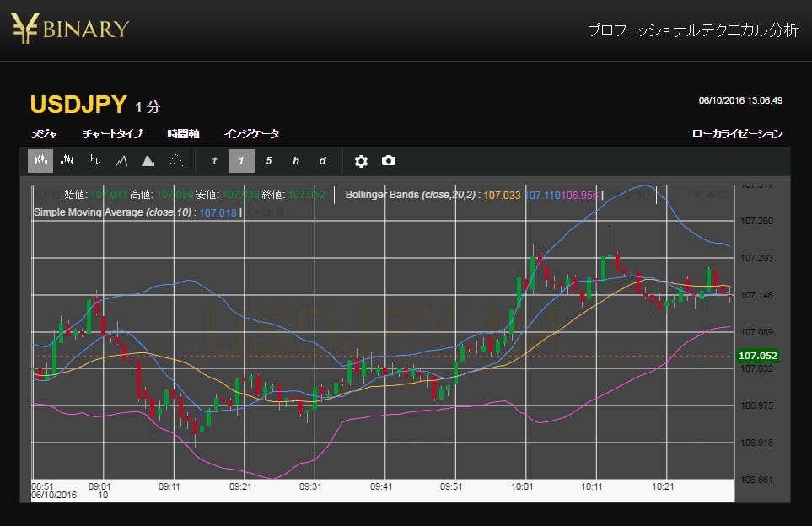Viewport: 812px width, 526px height.
Task: Click the orange Bollinger value 107.033
Action: tap(502, 196)
